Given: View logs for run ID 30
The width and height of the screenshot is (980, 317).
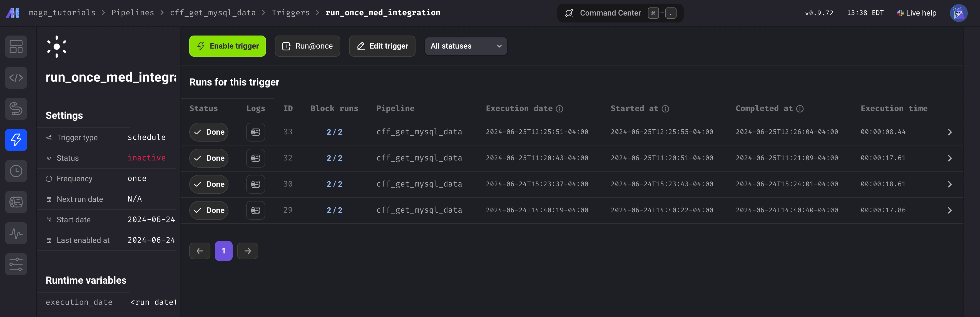Looking at the screenshot, I should pos(256,184).
